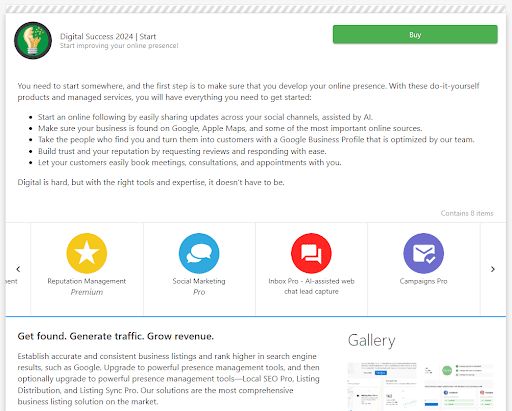
Task: Click the Inbox Pro AI-assisted web chat label
Action: [x=311, y=286]
